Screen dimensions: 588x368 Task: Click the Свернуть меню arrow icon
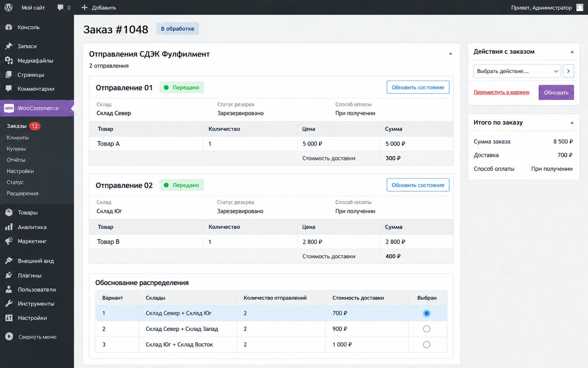tap(9, 337)
